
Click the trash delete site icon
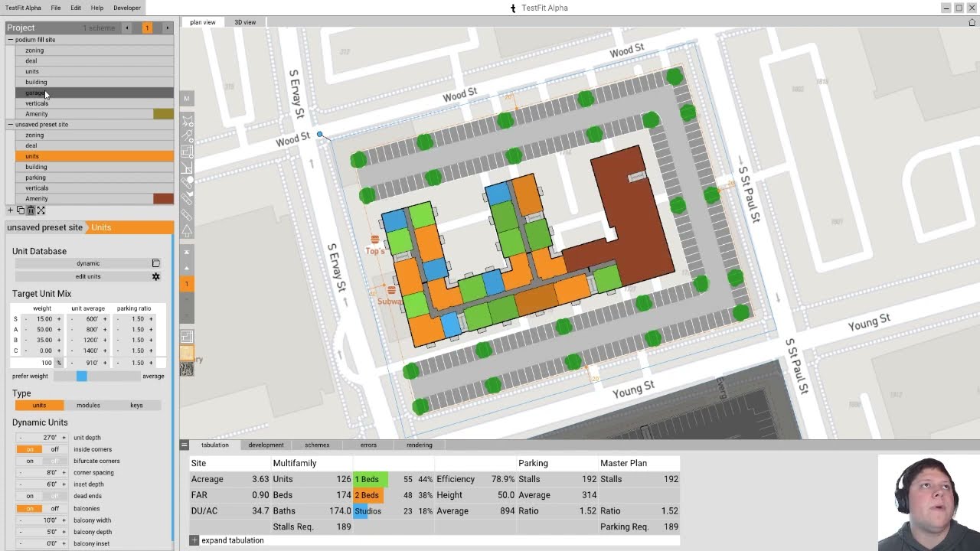31,210
